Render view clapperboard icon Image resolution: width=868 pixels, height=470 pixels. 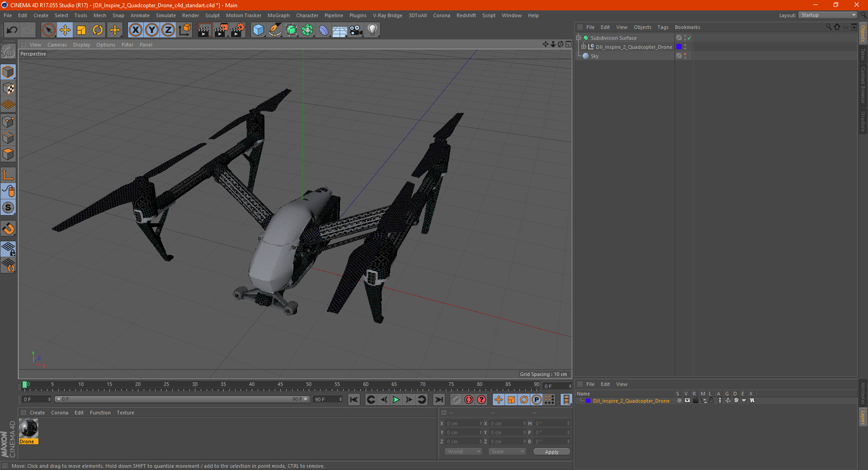click(x=204, y=30)
